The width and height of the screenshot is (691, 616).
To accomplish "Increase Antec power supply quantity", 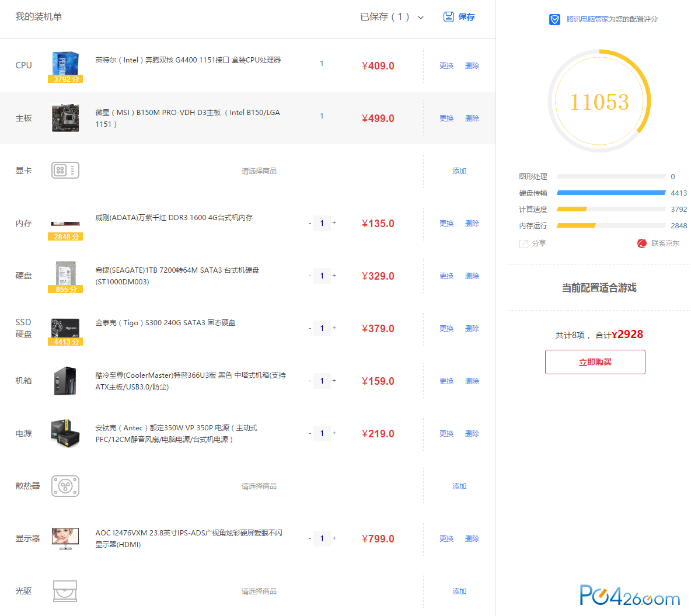I will coord(334,433).
